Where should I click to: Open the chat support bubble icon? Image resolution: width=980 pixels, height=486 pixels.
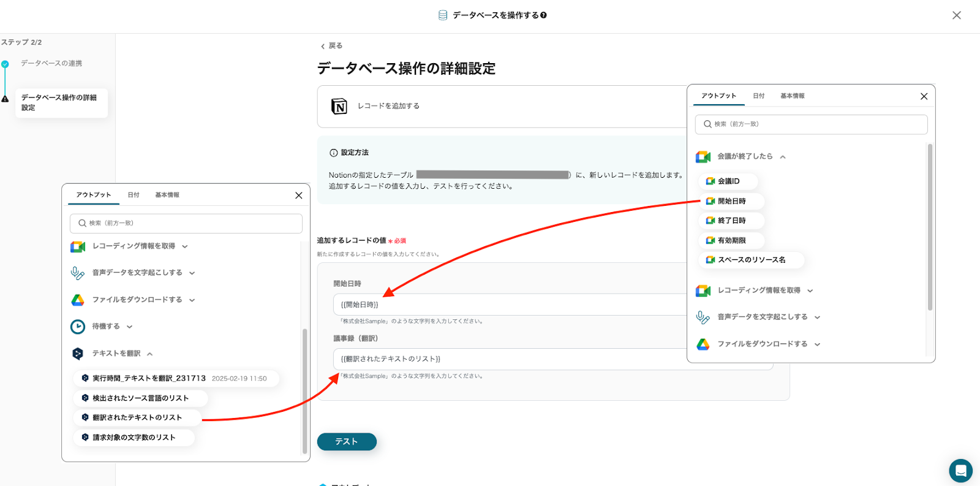tap(960, 471)
